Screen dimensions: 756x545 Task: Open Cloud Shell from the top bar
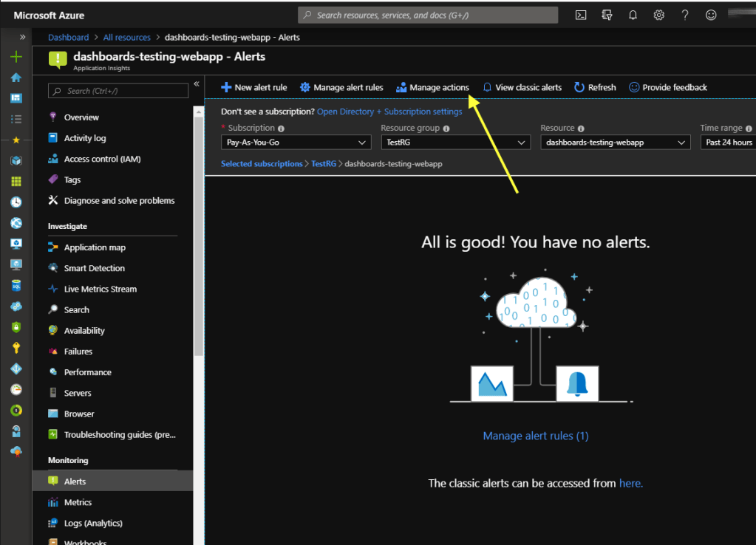coord(582,15)
